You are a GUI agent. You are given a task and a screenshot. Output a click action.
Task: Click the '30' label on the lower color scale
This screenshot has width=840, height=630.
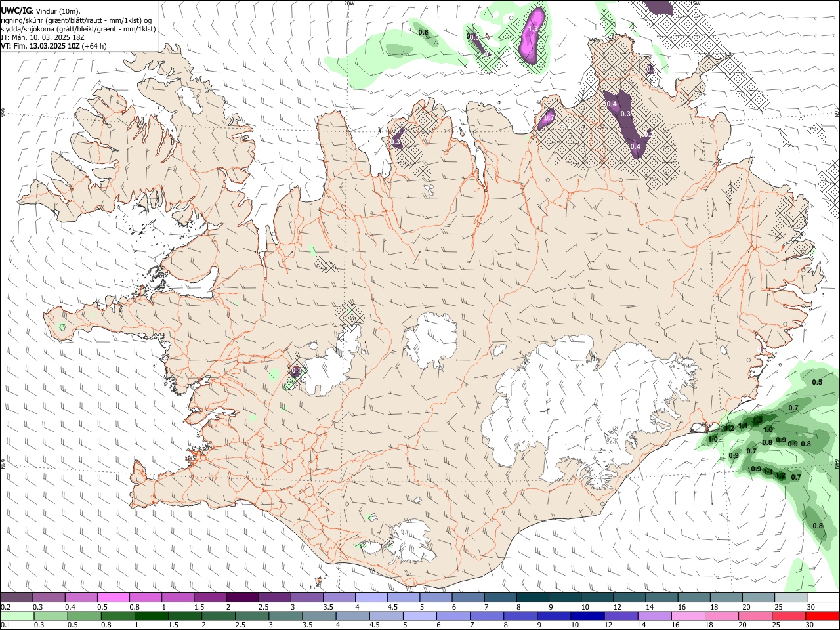[810, 625]
